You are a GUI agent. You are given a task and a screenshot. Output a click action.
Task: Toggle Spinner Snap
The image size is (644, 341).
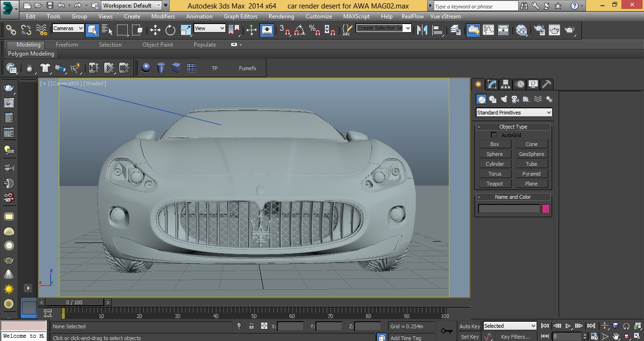330,30
